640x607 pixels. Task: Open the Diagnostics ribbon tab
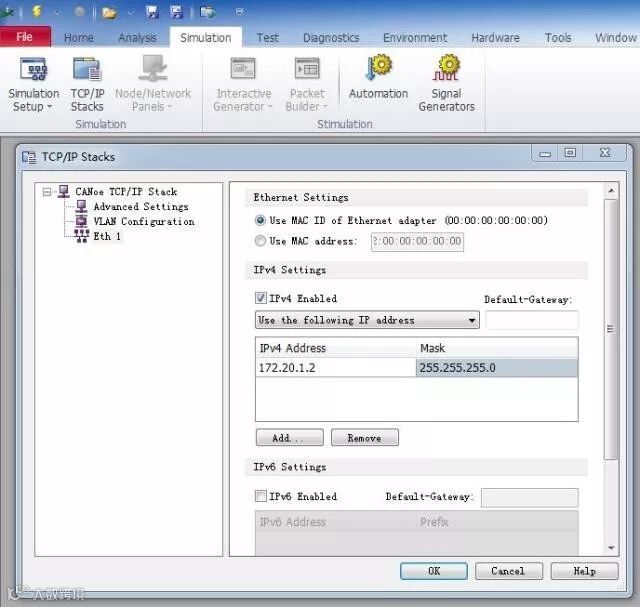point(331,38)
